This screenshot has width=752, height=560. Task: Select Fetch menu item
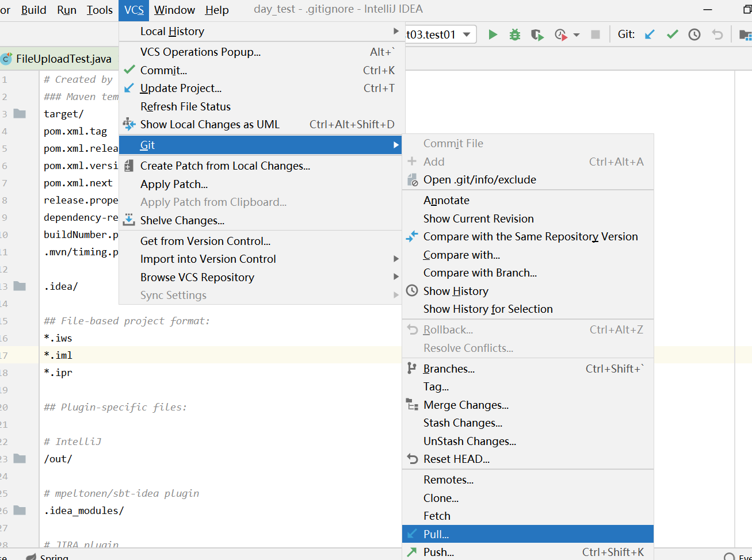pos(528,516)
